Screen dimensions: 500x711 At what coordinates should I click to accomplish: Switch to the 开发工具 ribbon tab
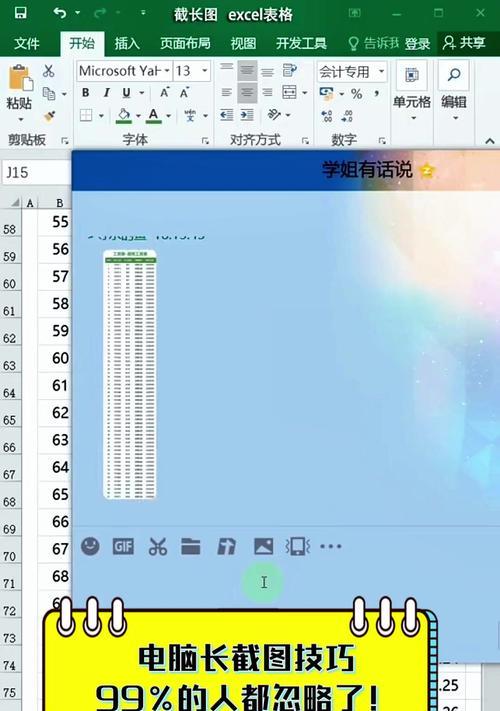tap(301, 44)
